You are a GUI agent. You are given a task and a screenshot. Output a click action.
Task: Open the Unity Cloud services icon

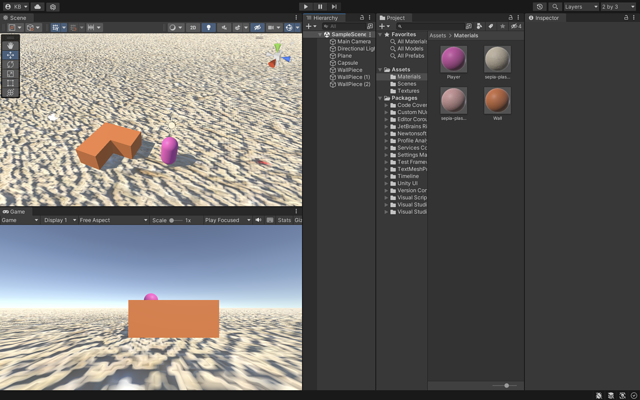point(38,7)
